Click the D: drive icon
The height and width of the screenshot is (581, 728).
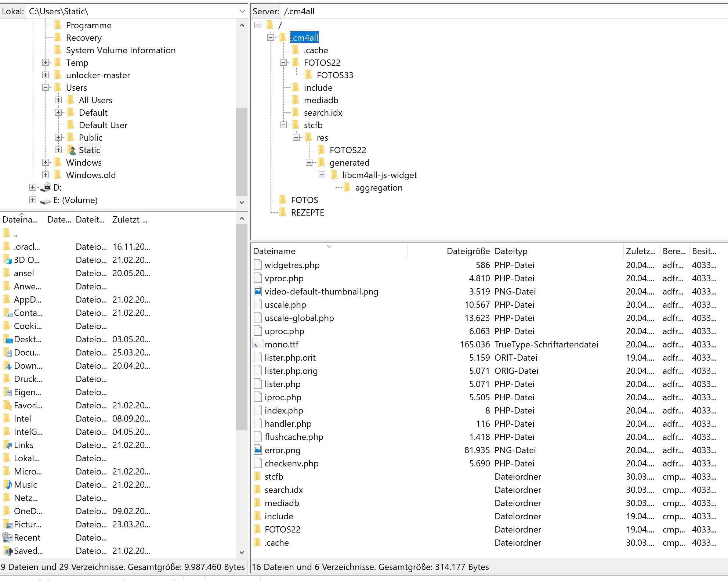(x=46, y=188)
